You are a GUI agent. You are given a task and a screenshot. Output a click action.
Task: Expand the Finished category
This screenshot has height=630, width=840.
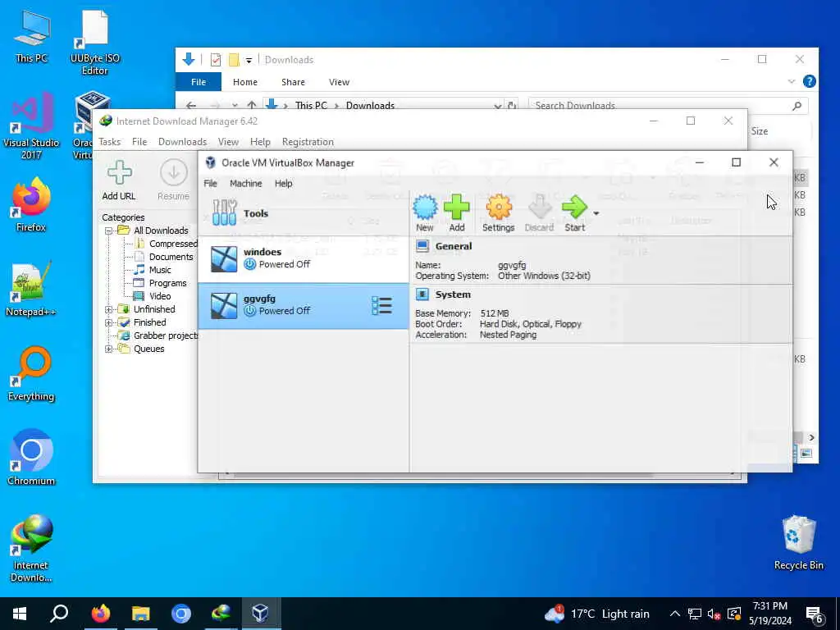[109, 322]
